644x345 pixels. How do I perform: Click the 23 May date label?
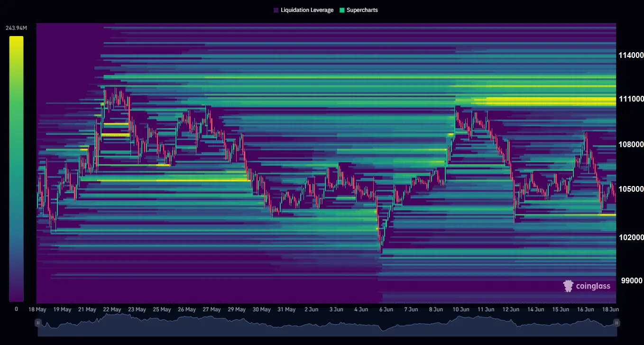point(137,309)
